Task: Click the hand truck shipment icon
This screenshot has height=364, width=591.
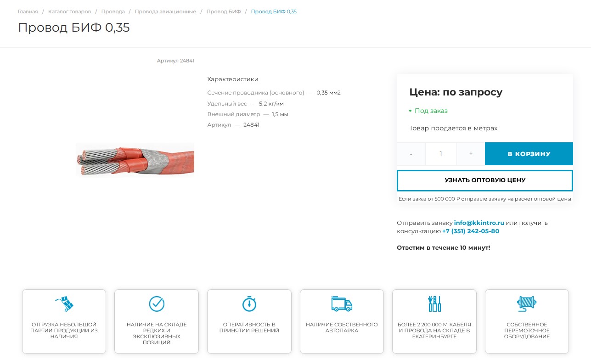Action: 64,304
